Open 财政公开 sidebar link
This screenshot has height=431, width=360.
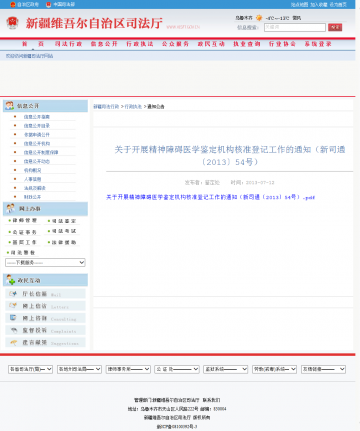point(32,197)
